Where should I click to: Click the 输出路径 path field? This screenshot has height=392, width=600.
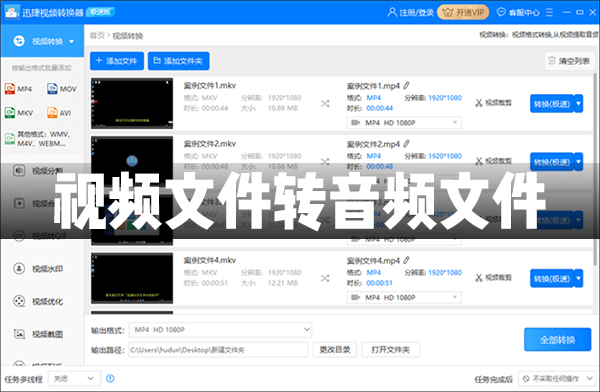(x=218, y=350)
